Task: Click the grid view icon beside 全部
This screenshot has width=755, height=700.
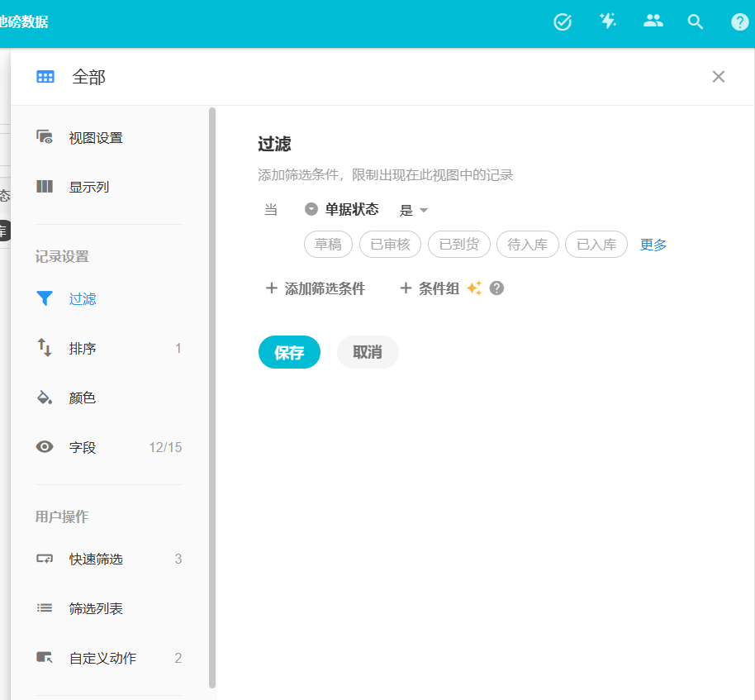Action: pyautogui.click(x=45, y=77)
